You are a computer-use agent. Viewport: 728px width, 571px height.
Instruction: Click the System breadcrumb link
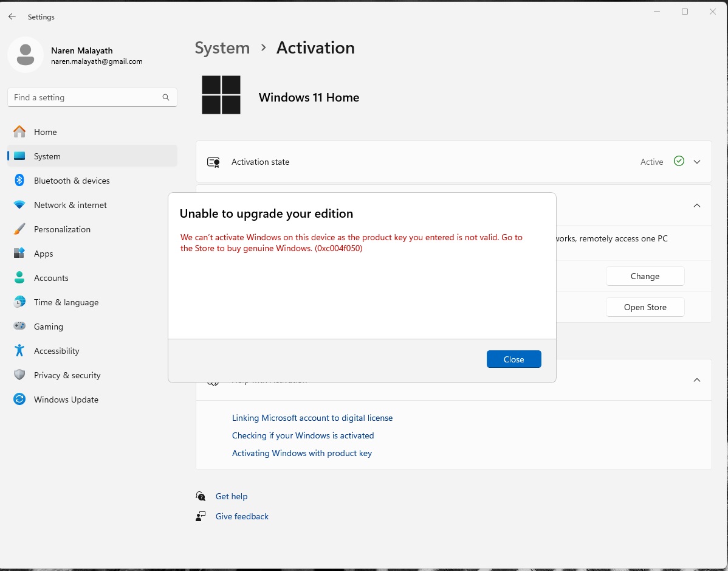tap(222, 48)
